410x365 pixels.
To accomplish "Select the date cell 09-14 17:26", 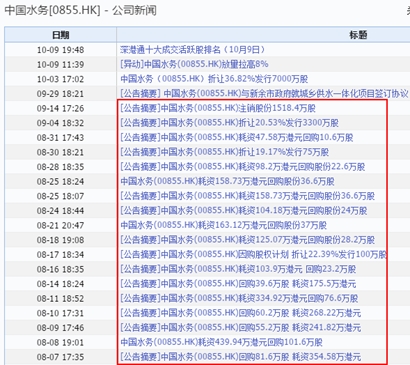I will coord(60,108).
